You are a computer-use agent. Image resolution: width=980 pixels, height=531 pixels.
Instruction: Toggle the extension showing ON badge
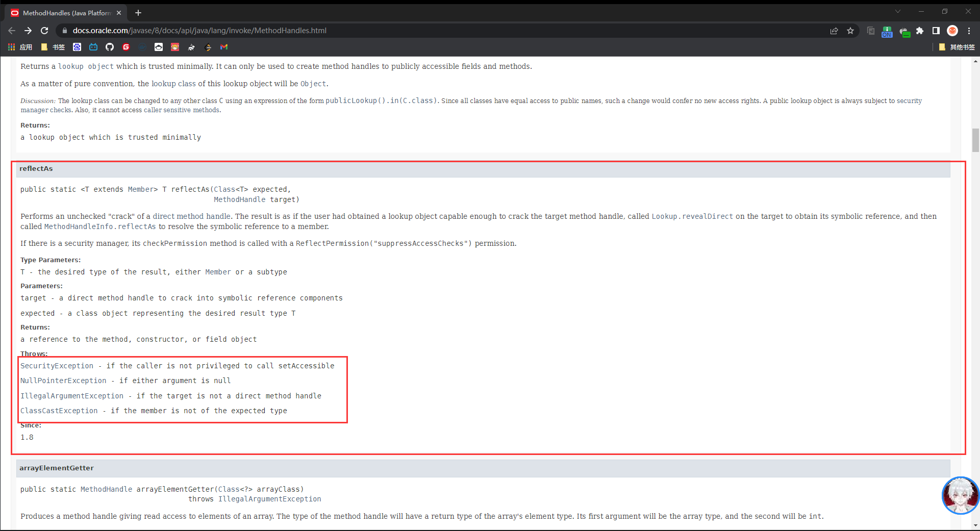pyautogui.click(x=887, y=32)
